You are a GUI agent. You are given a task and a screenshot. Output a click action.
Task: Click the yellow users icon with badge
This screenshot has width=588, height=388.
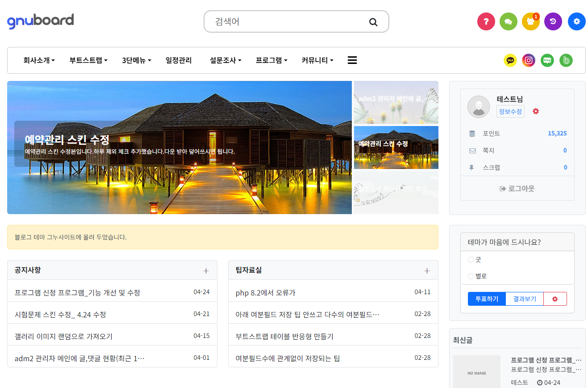531,21
